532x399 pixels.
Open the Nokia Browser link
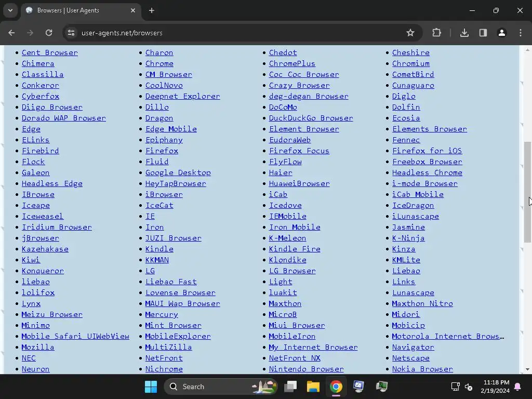point(422,369)
